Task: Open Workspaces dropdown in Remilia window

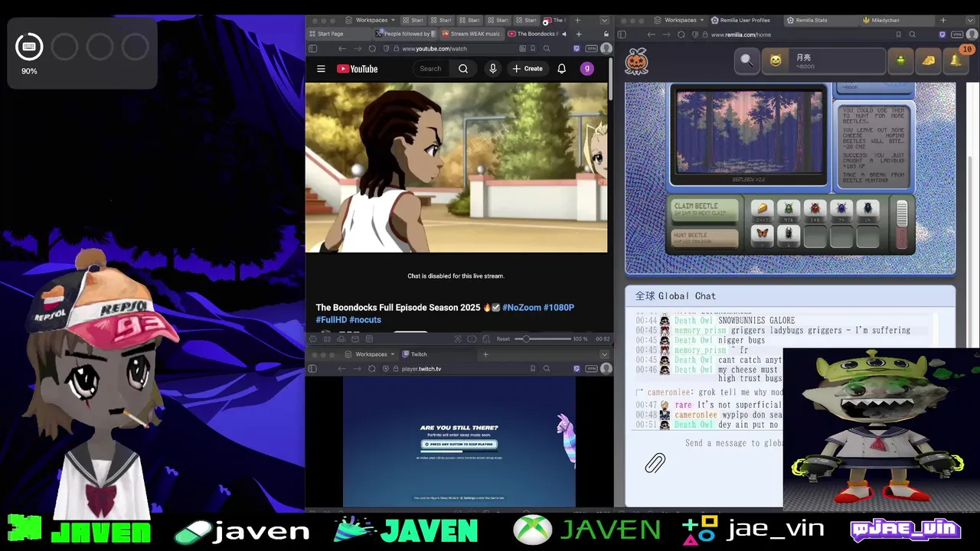Action: tap(680, 20)
